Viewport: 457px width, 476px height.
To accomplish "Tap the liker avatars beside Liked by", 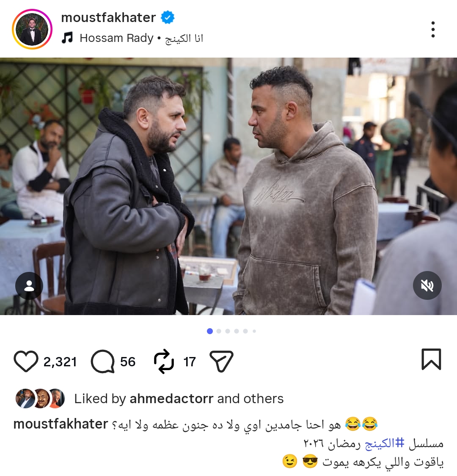I will coord(40,398).
